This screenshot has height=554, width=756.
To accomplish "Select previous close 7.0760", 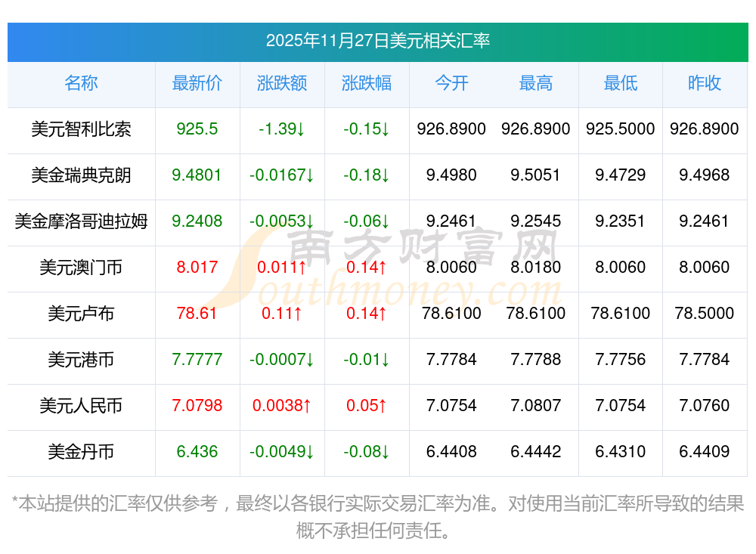I will pyautogui.click(x=705, y=406).
